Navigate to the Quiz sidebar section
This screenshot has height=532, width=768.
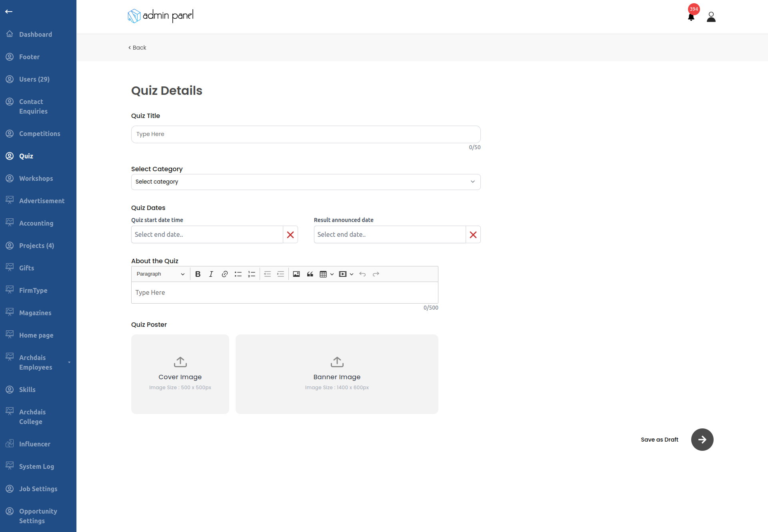[26, 156]
